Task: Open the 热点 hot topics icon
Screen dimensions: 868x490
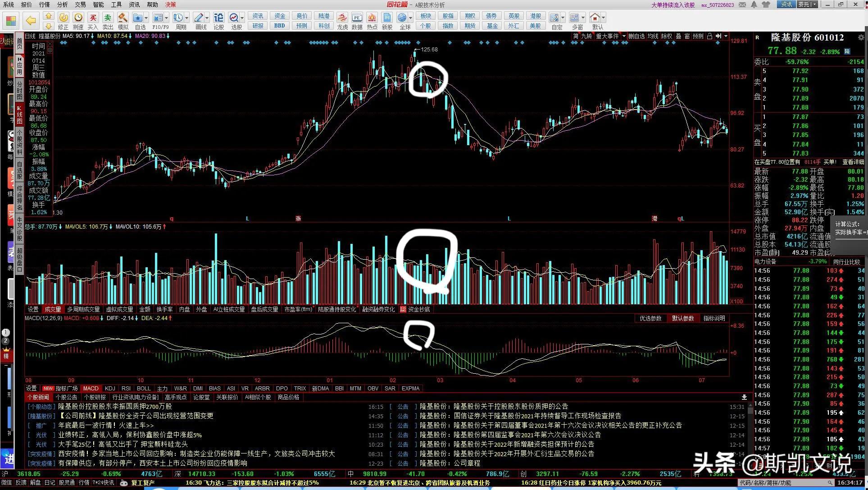Action: pyautogui.click(x=372, y=18)
